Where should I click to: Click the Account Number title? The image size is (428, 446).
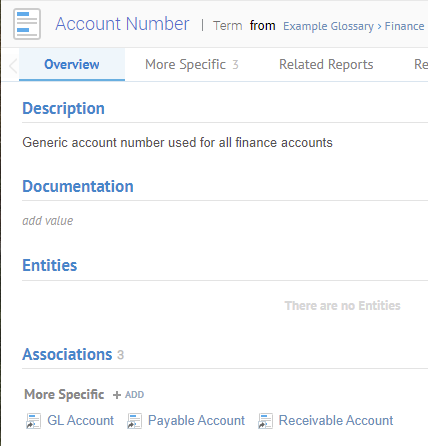coord(122,24)
